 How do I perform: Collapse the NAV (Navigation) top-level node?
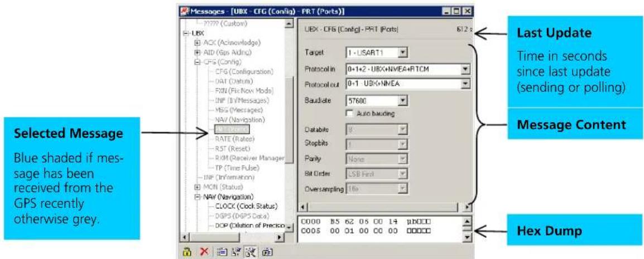(197, 196)
